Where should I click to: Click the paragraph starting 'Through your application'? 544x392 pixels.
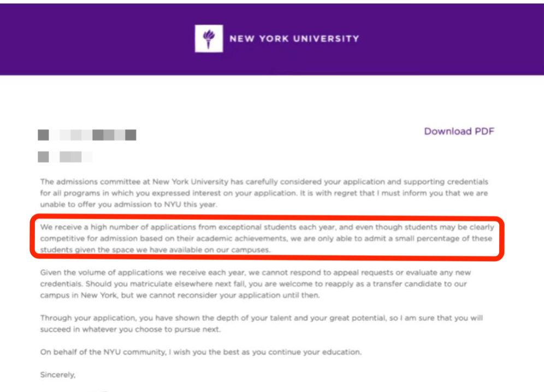[x=261, y=323]
